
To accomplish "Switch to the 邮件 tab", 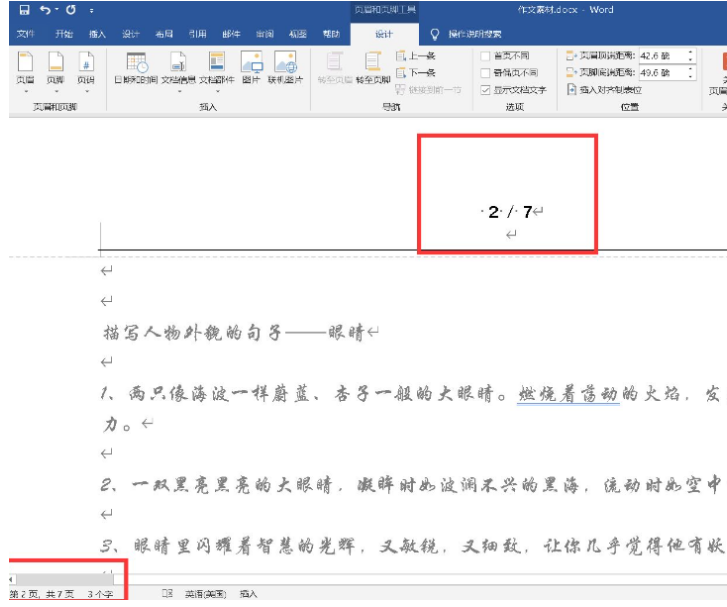I will coord(231,34).
